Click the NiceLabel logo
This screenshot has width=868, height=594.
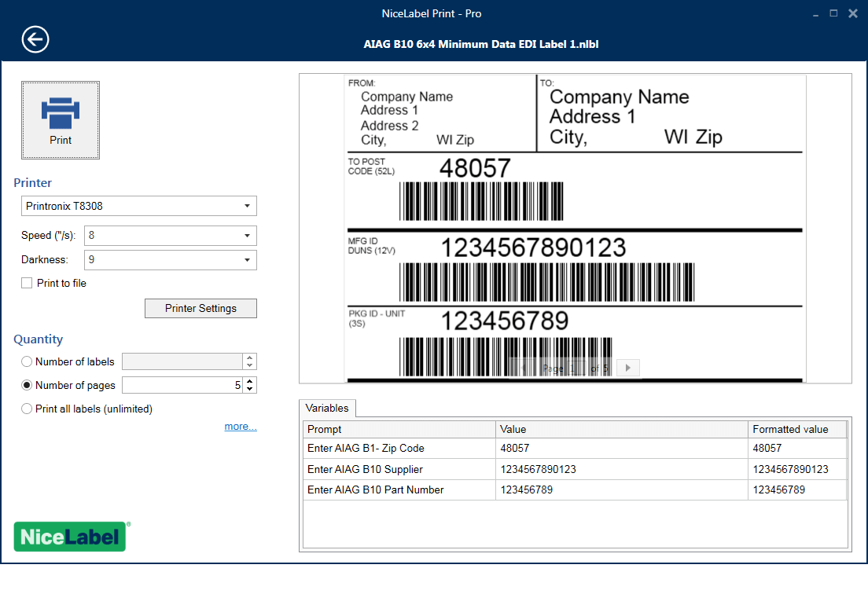(x=70, y=537)
